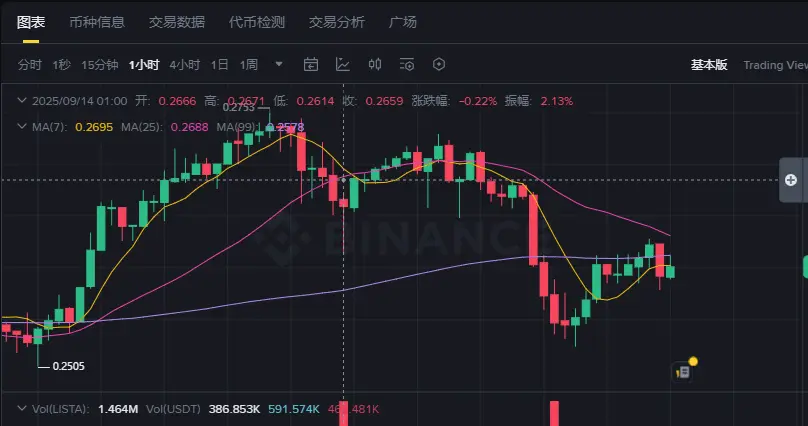
Task: Open the date range calendar icon
Action: (310, 65)
